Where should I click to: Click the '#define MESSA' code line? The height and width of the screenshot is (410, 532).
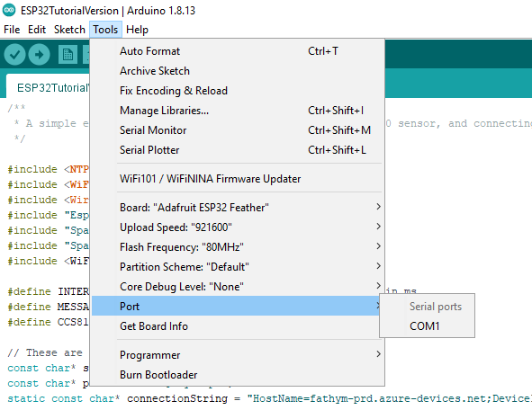coord(49,307)
